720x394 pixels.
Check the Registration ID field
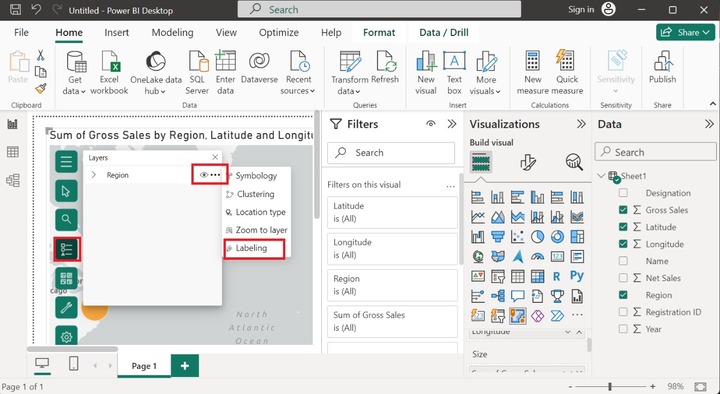623,312
